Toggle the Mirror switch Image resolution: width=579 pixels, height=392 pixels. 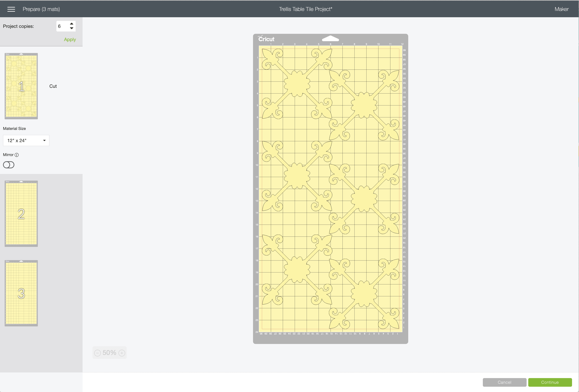pos(9,165)
